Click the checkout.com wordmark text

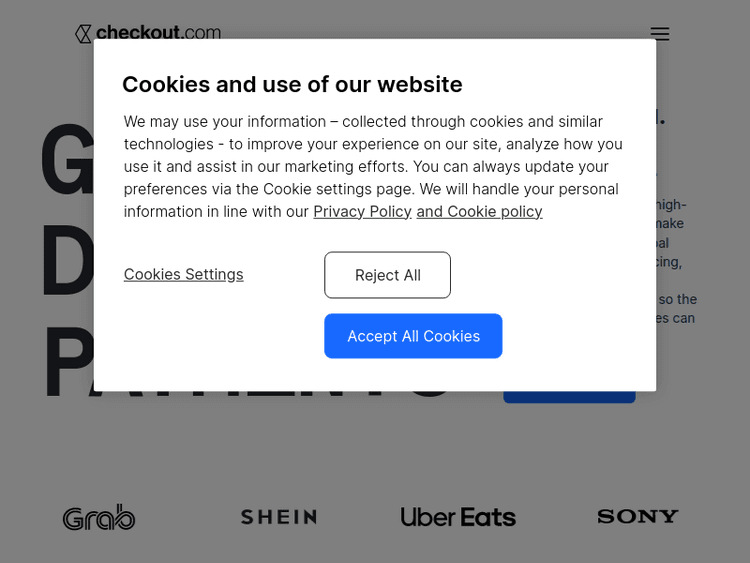[158, 33]
